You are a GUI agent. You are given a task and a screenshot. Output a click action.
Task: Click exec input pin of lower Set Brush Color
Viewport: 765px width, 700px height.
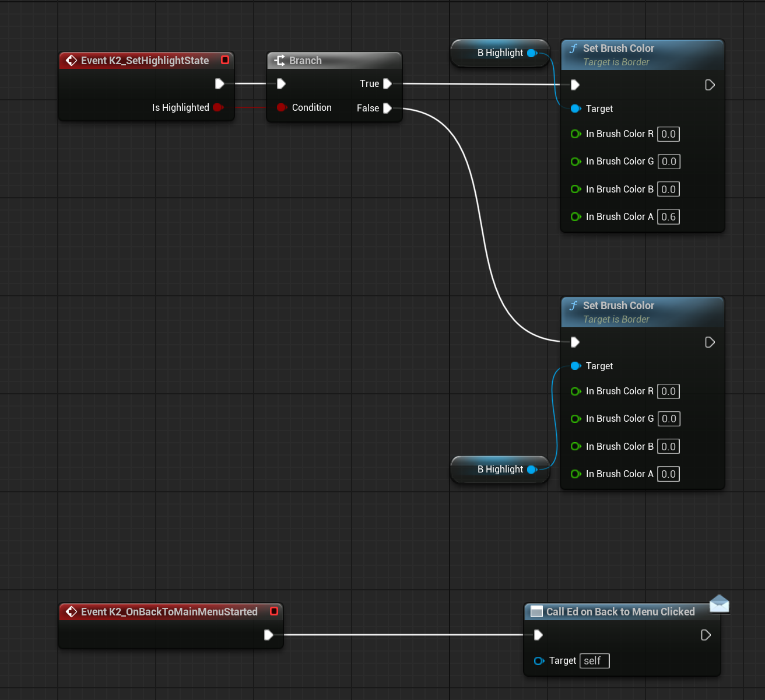[x=575, y=342]
